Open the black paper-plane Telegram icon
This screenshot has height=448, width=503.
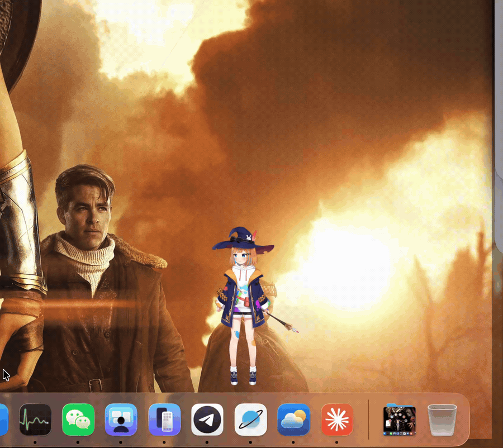tap(207, 420)
